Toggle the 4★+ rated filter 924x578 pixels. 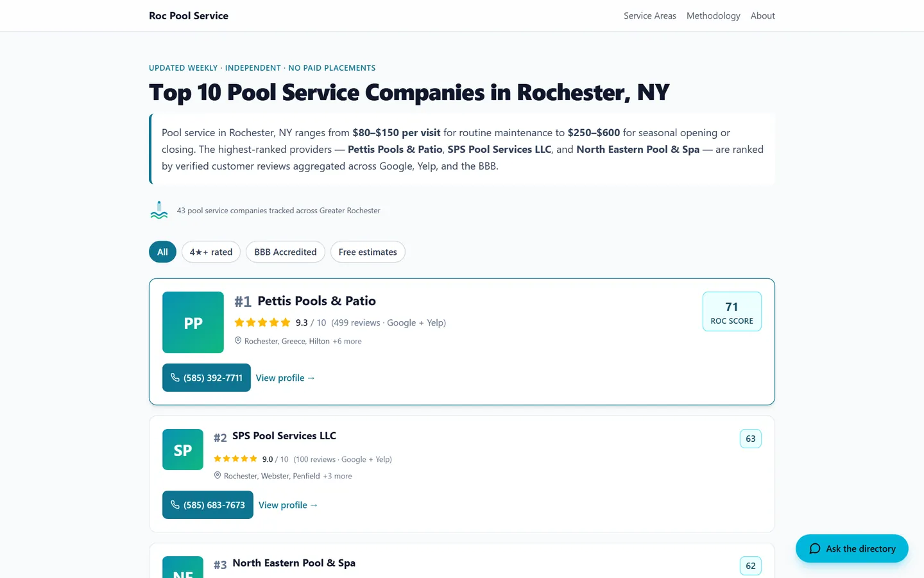[x=211, y=252]
